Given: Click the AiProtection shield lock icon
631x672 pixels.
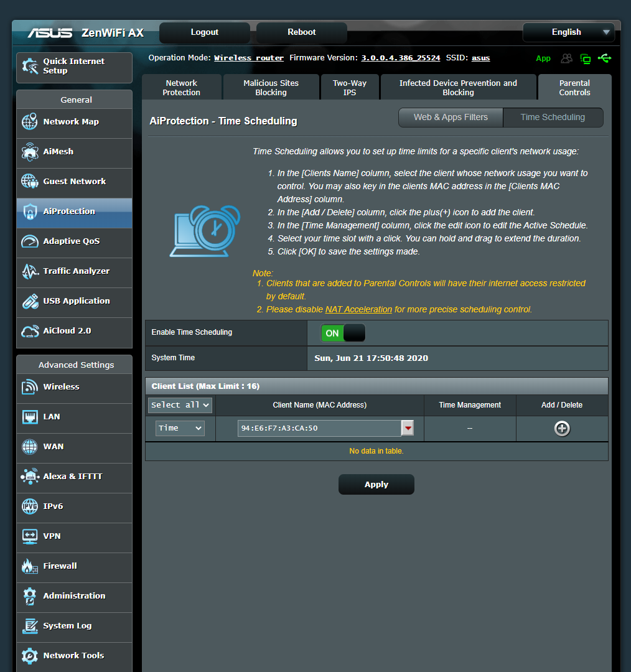Looking at the screenshot, I should point(30,212).
